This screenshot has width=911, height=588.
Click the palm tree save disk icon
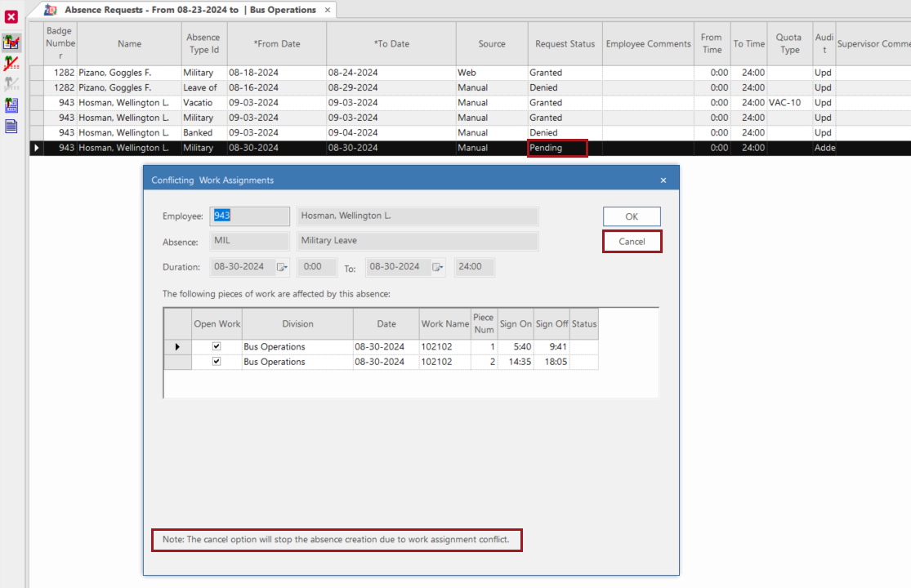(11, 105)
